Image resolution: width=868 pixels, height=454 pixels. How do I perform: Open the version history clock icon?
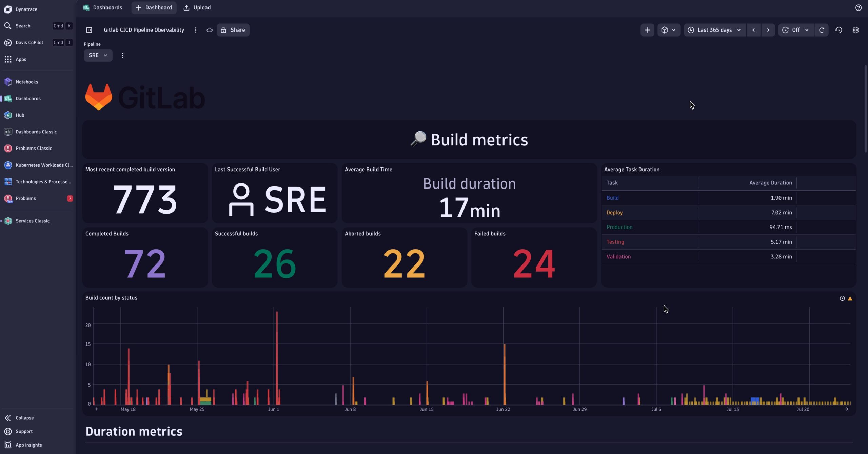point(839,30)
